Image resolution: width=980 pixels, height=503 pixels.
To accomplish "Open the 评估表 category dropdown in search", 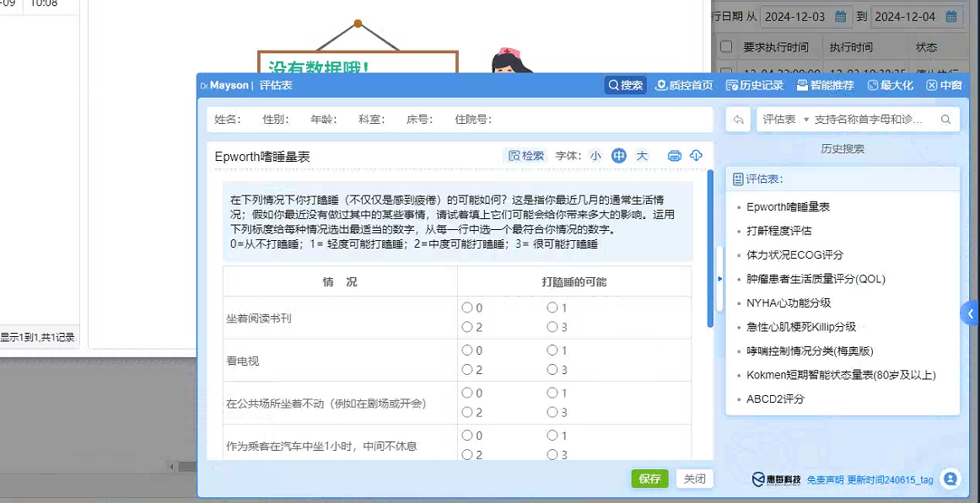I will (x=786, y=119).
